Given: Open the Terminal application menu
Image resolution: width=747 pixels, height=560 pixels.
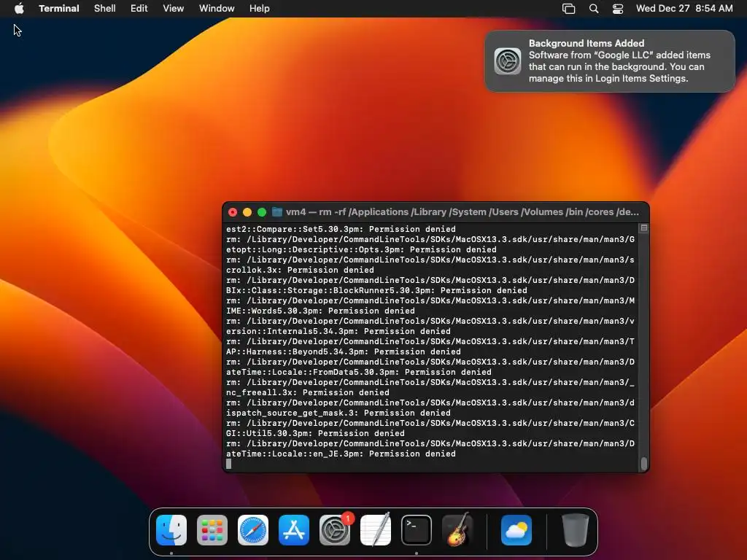Looking at the screenshot, I should [x=59, y=9].
